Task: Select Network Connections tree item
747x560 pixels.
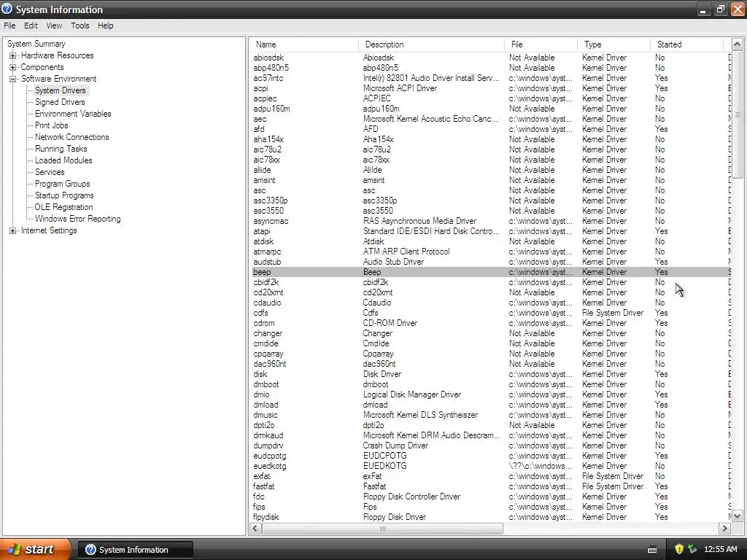Action: 72,137
